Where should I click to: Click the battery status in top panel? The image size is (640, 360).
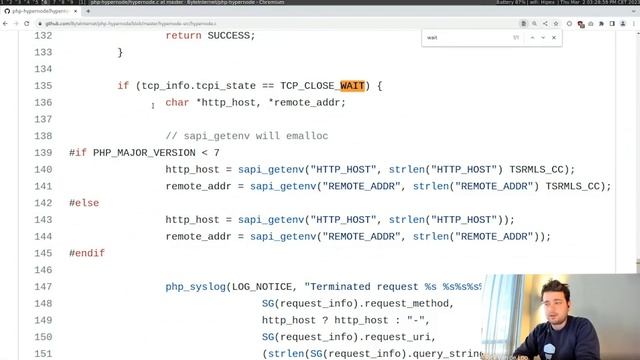(512, 2)
